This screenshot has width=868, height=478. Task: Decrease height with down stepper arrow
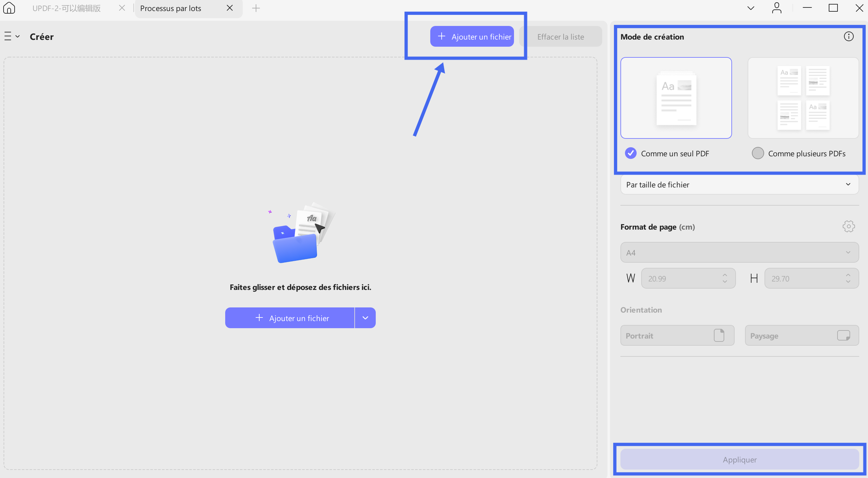click(x=848, y=281)
